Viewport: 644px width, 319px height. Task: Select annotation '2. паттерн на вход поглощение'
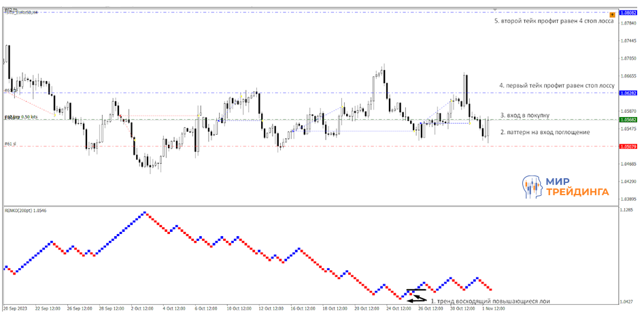pyautogui.click(x=545, y=132)
